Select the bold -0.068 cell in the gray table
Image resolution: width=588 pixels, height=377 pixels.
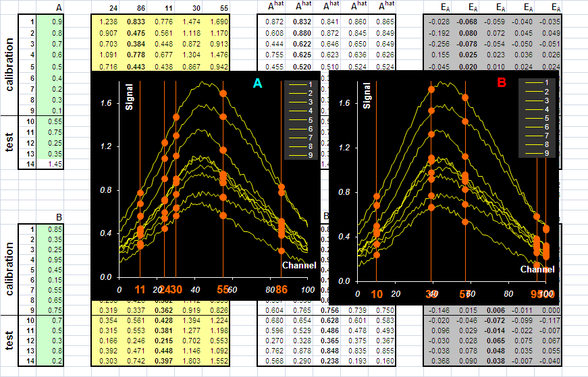[x=467, y=22]
